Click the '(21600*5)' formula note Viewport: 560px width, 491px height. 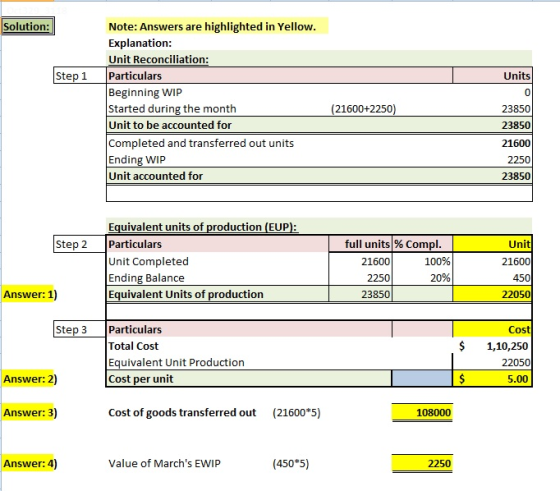pos(296,412)
